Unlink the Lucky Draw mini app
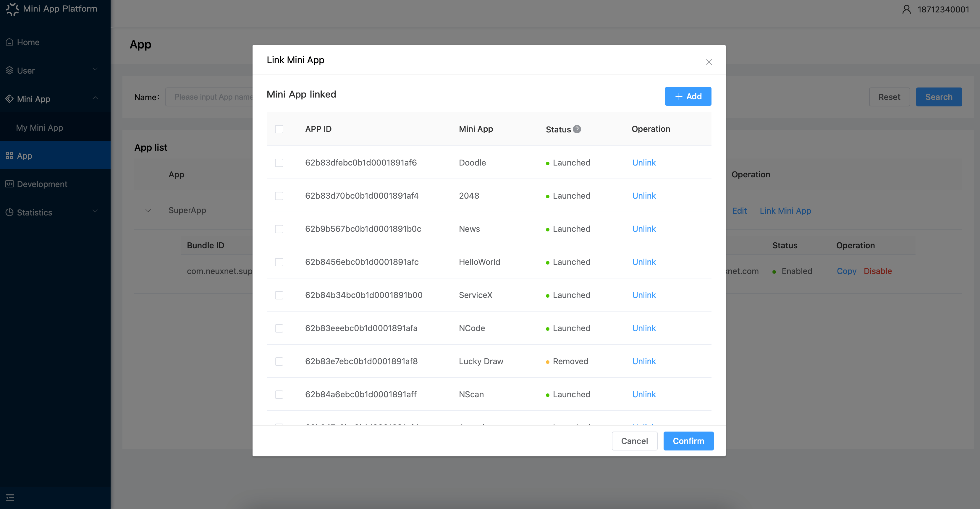 644,361
